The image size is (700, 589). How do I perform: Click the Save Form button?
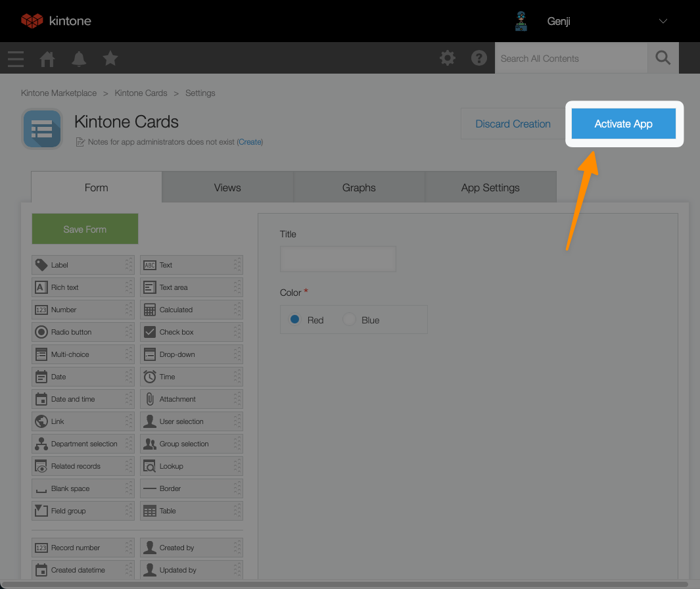click(x=85, y=229)
